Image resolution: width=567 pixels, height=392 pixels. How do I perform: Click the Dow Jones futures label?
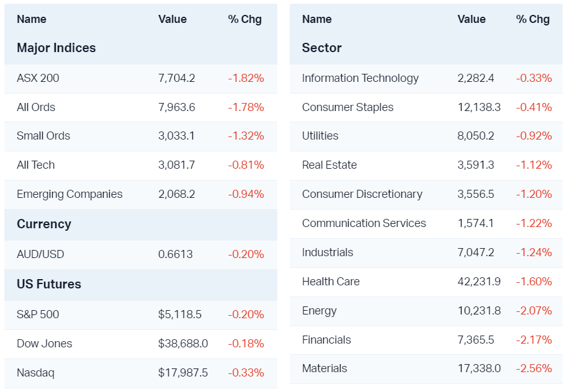(x=45, y=344)
